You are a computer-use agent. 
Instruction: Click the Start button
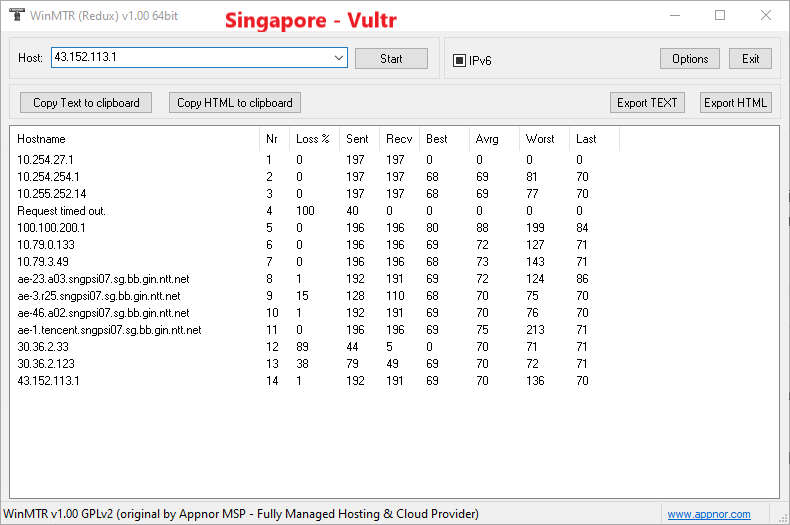(x=391, y=59)
